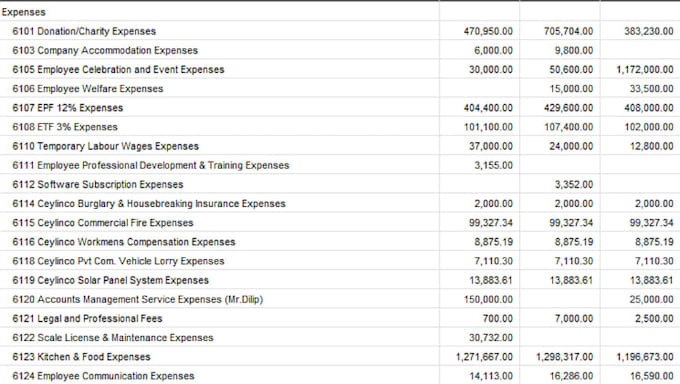Click the 429,600.00 EPF amount
Viewport: 680px width, 384px height.
coord(569,108)
